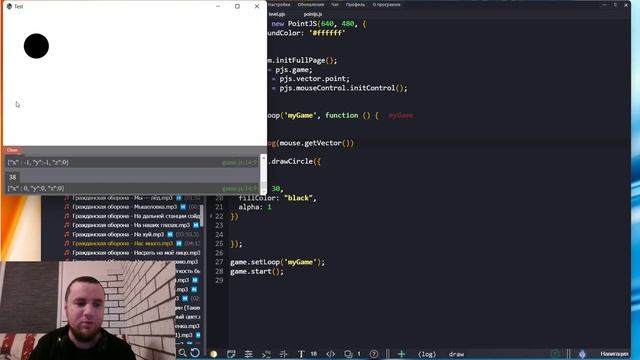Select track Гражданская оборона - На наших глазах.mp3
This screenshot has width=640, height=360.
click(x=131, y=225)
